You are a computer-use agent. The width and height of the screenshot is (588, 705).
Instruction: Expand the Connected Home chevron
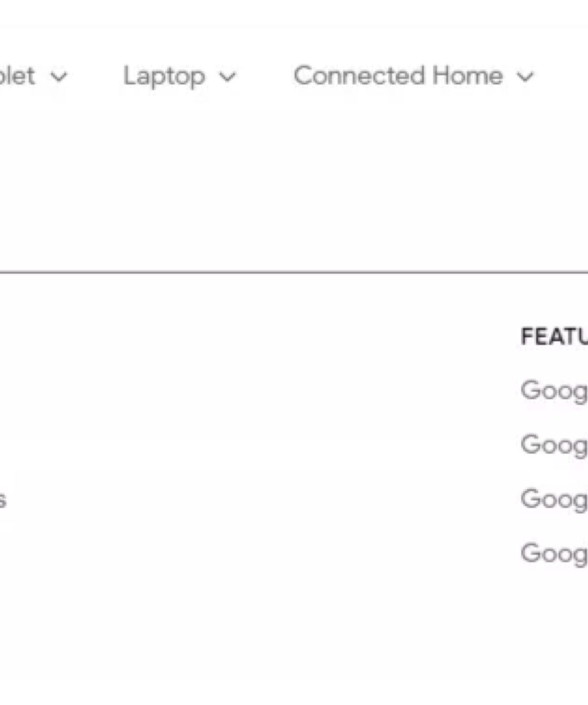click(525, 78)
